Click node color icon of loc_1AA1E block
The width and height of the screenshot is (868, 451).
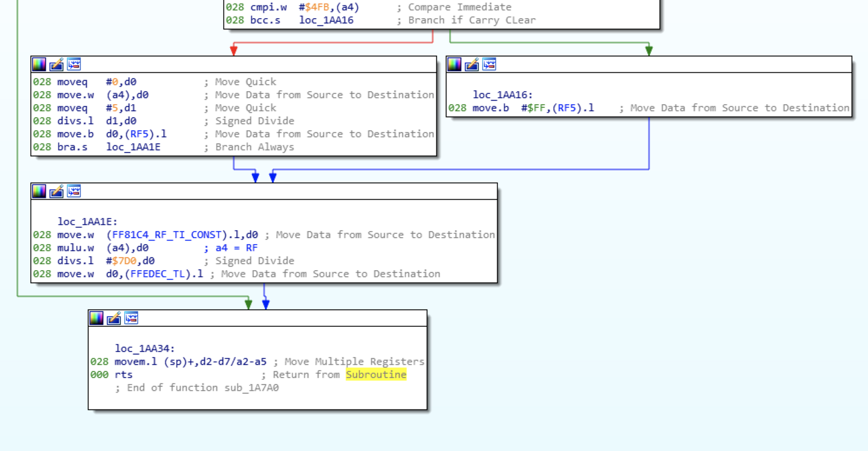click(x=39, y=191)
